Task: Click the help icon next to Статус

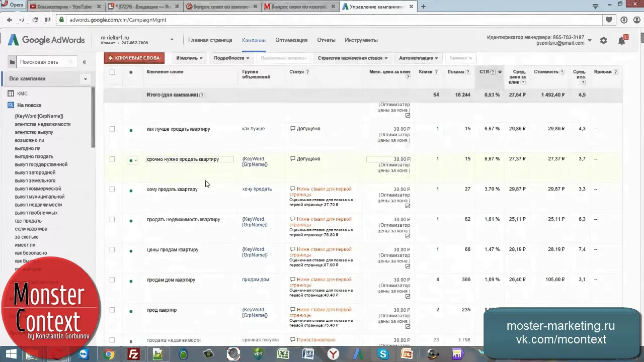Action: (307, 72)
